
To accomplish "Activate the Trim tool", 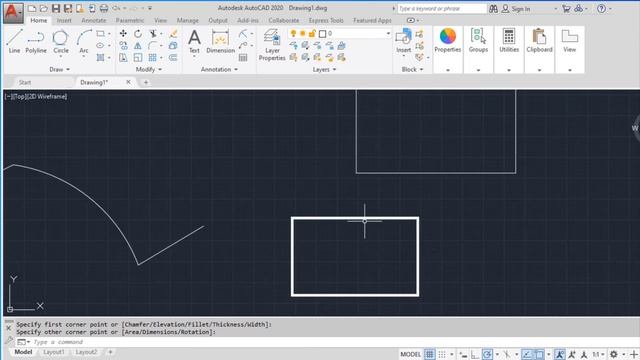I will pyautogui.click(x=153, y=33).
